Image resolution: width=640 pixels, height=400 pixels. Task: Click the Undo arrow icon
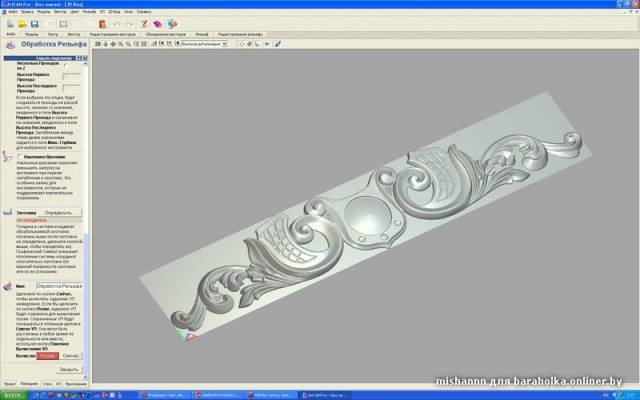[x=117, y=24]
